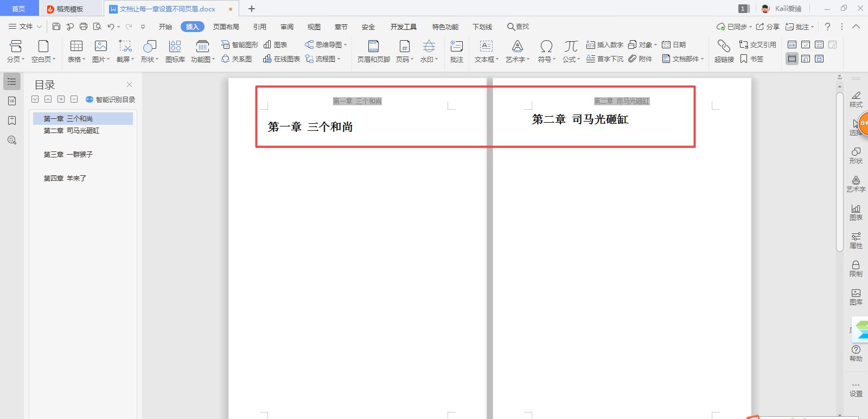This screenshot has height=419, width=868.
Task: Close the 目录 outline panel
Action: pos(129,84)
